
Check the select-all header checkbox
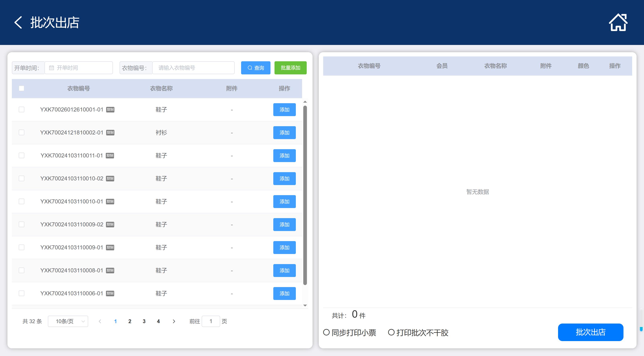point(22,88)
